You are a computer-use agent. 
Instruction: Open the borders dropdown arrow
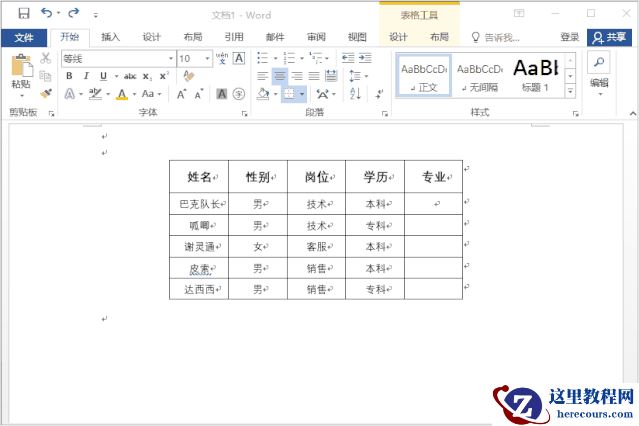pos(302,95)
